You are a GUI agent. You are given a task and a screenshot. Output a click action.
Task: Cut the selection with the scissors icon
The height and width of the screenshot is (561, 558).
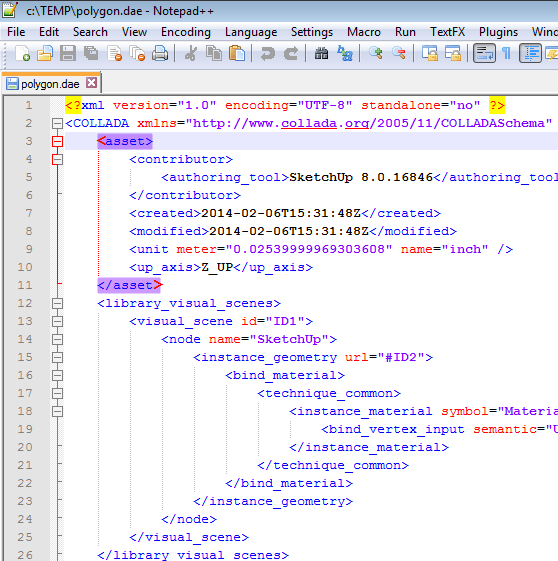point(191,53)
